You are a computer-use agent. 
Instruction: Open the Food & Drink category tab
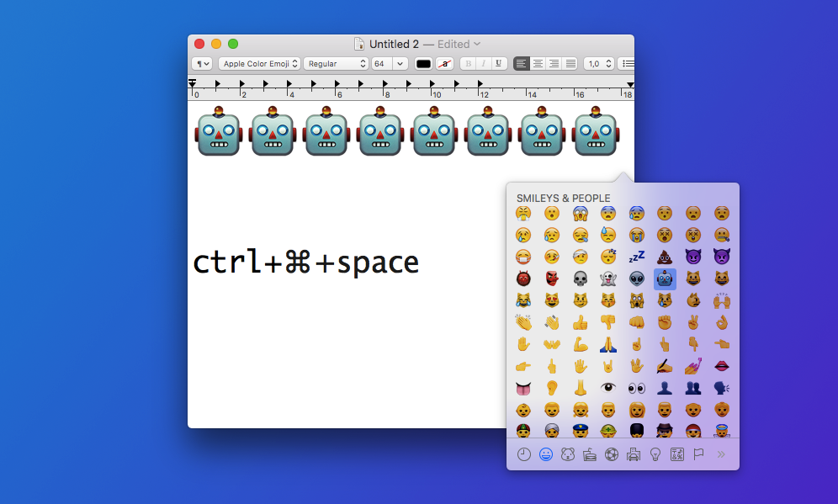[x=590, y=455]
